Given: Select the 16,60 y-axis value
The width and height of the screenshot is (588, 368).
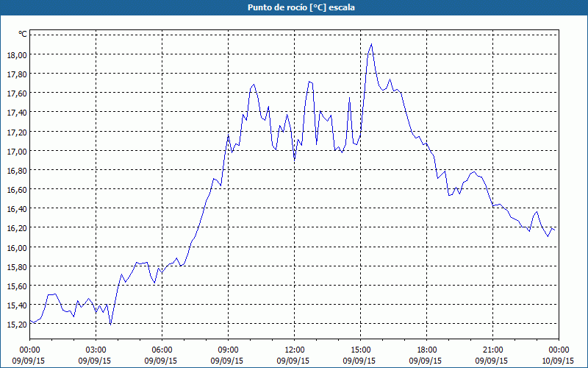Looking at the screenshot, I should [x=17, y=189].
